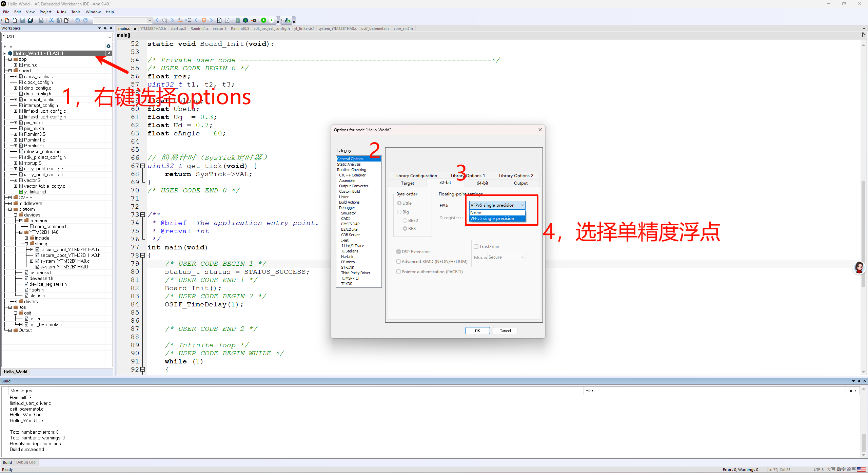Check Advanced SIMD (NEON/HELIUM) option
The image size is (868, 473).
(x=399, y=262)
